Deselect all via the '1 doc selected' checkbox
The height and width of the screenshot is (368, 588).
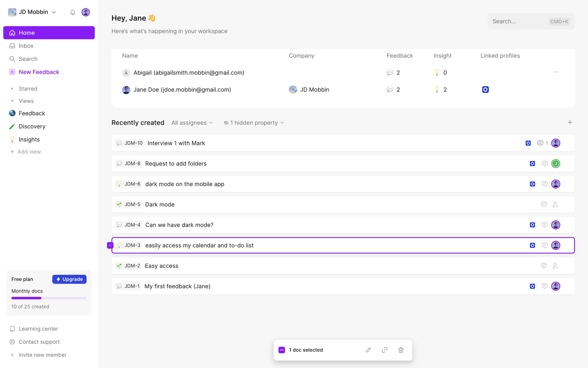[282, 350]
